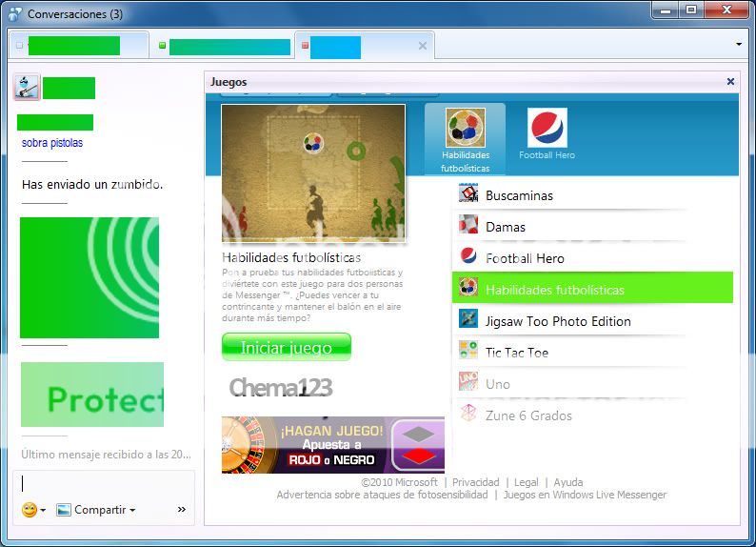Image resolution: width=756 pixels, height=547 pixels.
Task: Open the Privacidad link
Action: pyautogui.click(x=476, y=482)
